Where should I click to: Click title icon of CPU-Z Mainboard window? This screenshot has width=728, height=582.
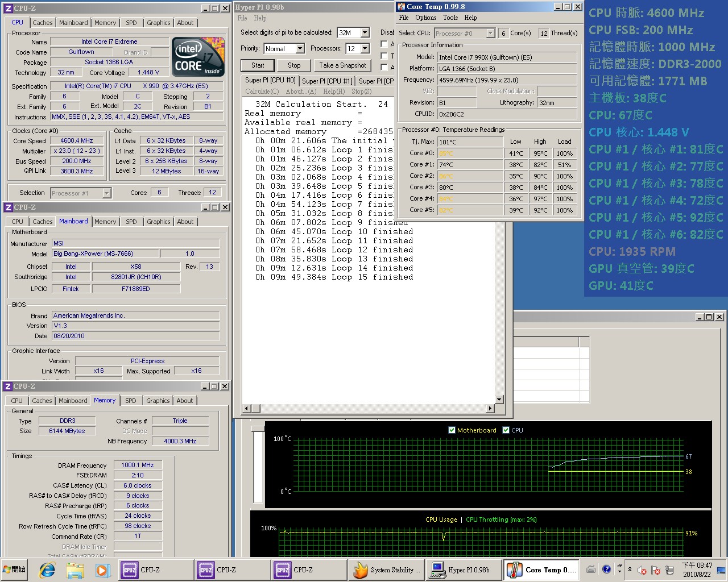(8, 207)
